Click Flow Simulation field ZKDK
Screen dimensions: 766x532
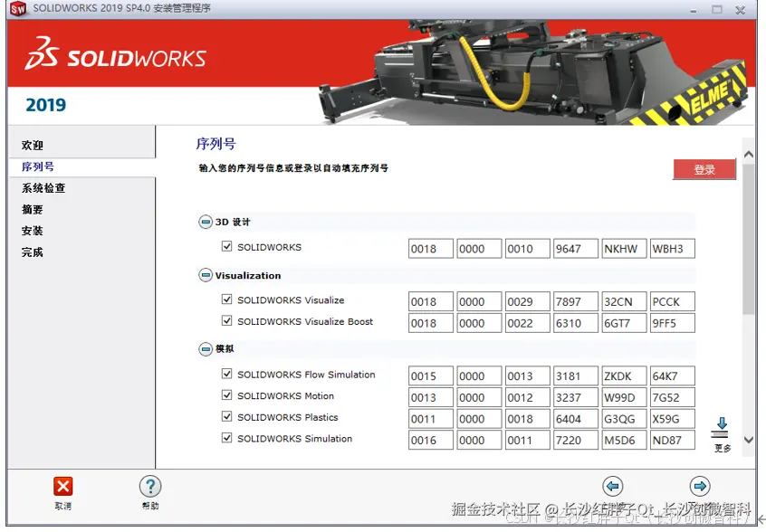625,375
